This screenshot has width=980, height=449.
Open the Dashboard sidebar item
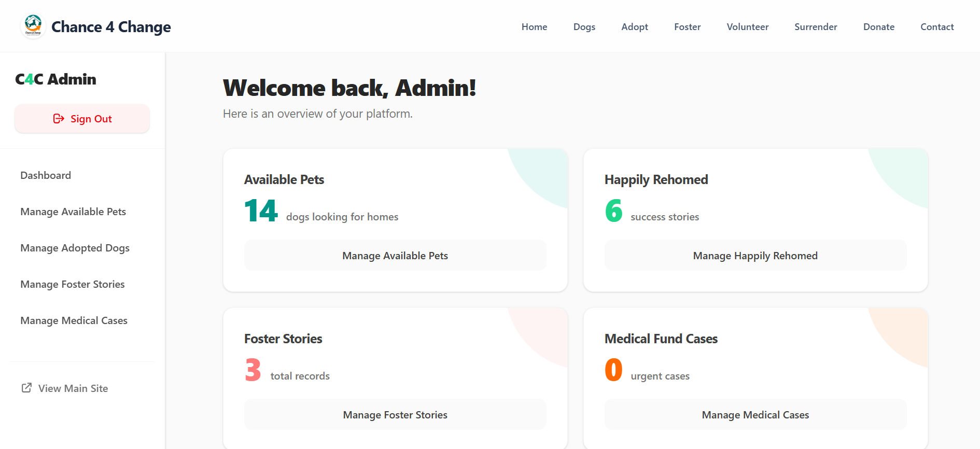click(x=46, y=175)
